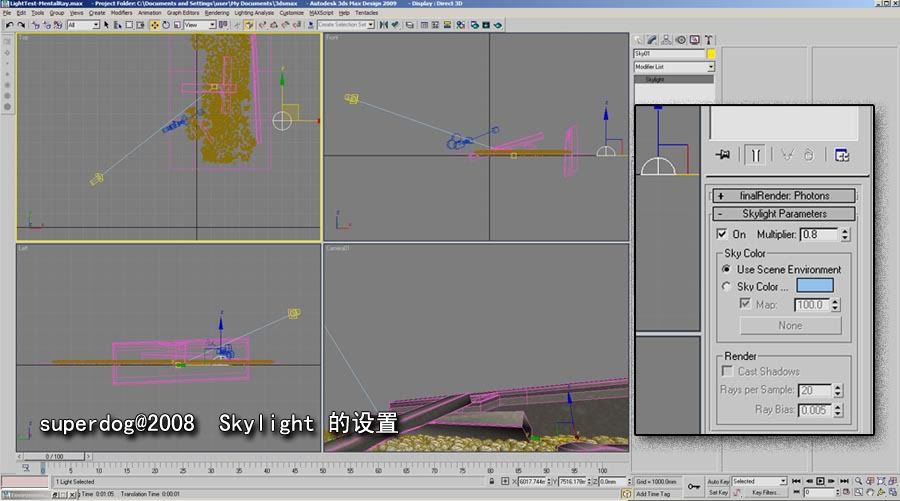Screen dimensions: 900x501
Task: Click the Pin Stack icon
Action: (x=722, y=155)
